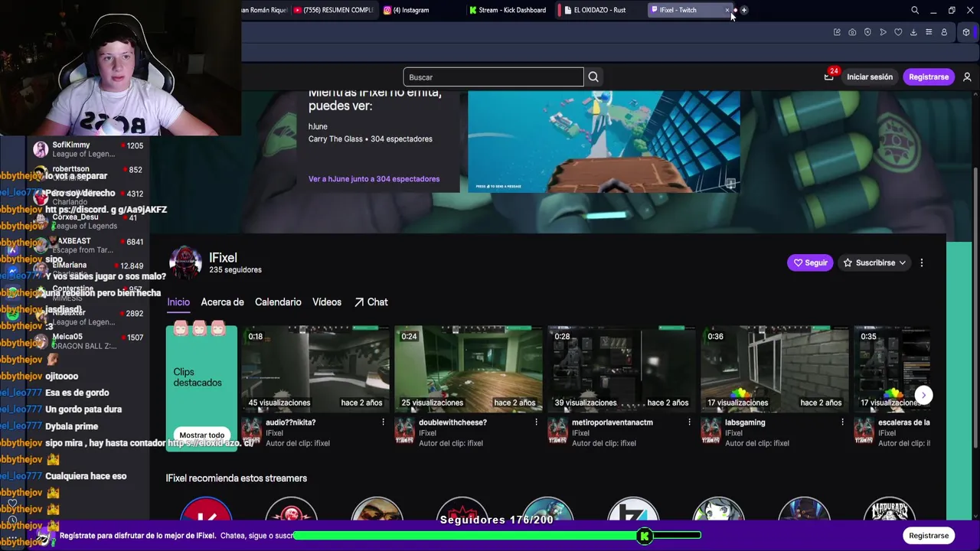Open options menu for metroporlaventanactm clip
980x551 pixels.
689,422
